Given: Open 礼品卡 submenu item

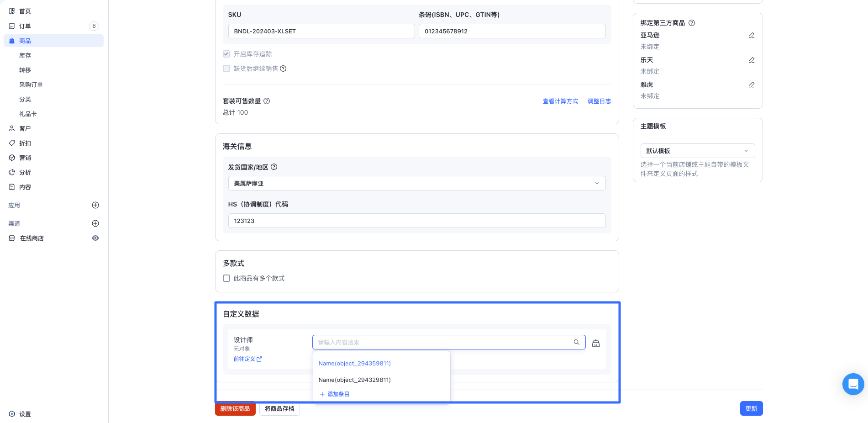Looking at the screenshot, I should coord(28,114).
